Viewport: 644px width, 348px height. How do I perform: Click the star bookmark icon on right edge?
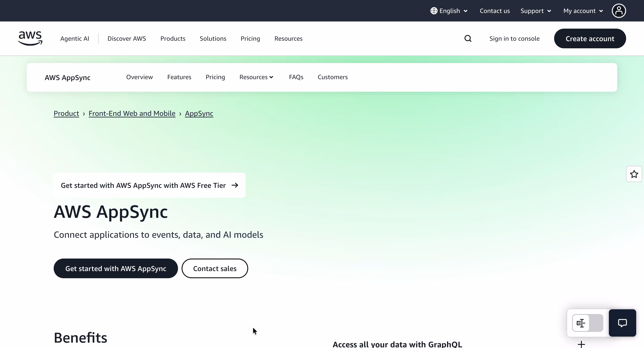point(634,174)
